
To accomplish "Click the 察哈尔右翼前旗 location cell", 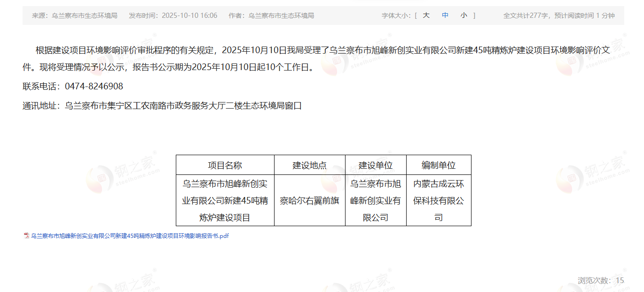I will tap(309, 201).
